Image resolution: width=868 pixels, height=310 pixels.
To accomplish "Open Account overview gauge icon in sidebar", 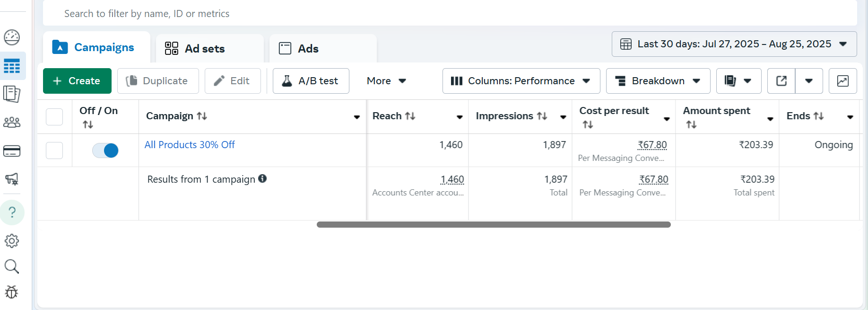I will [12, 37].
